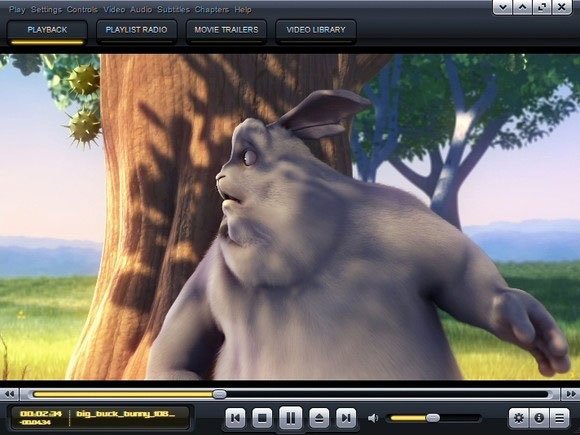This screenshot has height=435, width=580.
Task: Stop the video playback
Action: click(x=262, y=418)
